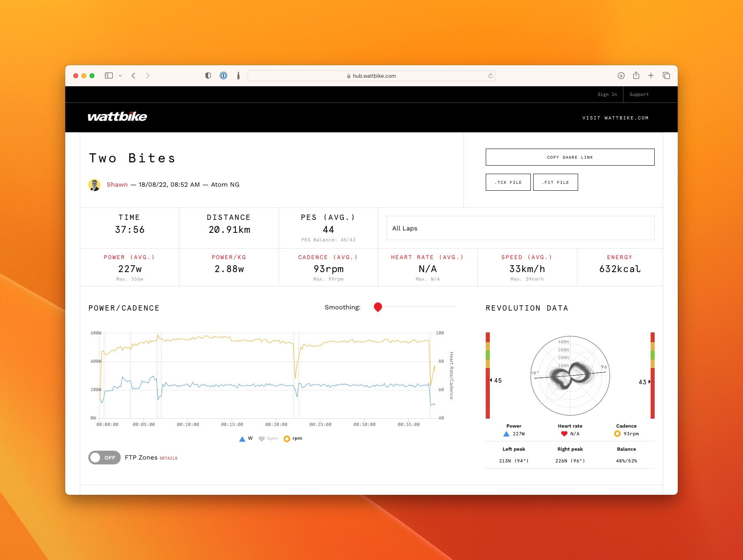Show the tab overview
This screenshot has width=743, height=560.
[666, 76]
